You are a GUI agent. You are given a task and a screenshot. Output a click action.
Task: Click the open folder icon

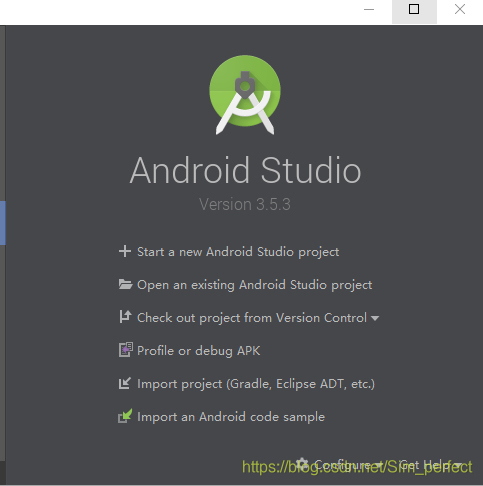tap(125, 284)
